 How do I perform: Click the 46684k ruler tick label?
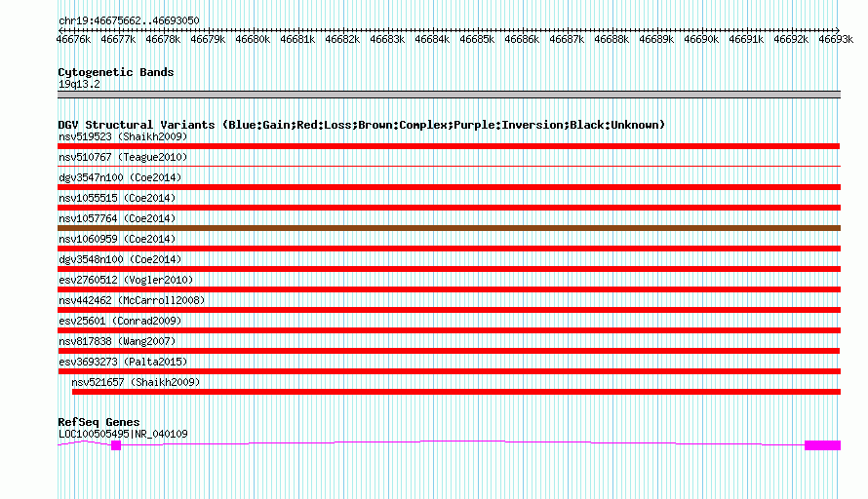[x=432, y=40]
